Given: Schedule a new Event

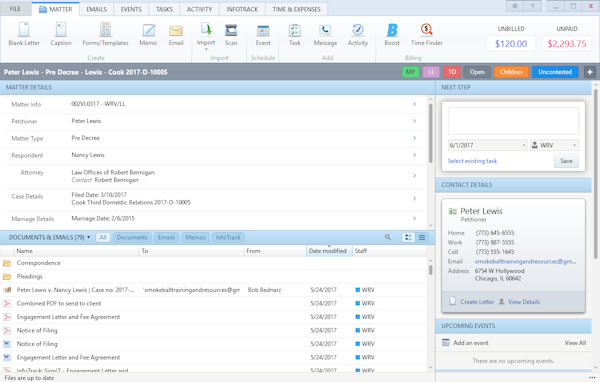Looking at the screenshot, I should [x=263, y=34].
